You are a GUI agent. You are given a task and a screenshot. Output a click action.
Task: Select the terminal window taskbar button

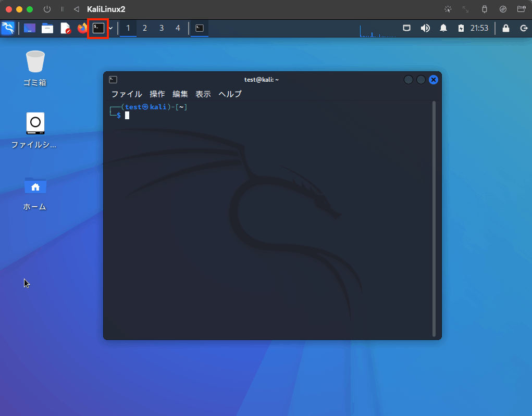(200, 28)
